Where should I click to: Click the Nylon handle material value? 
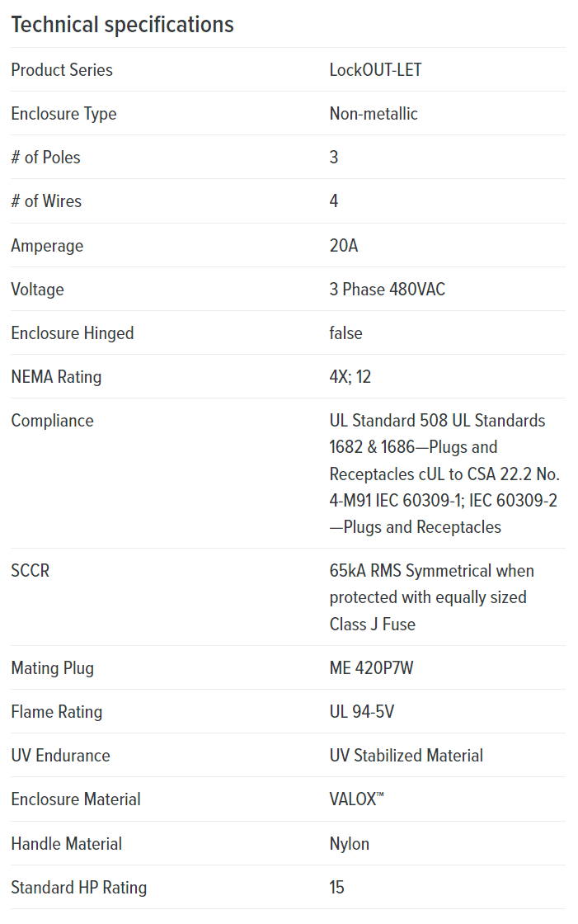click(x=350, y=844)
